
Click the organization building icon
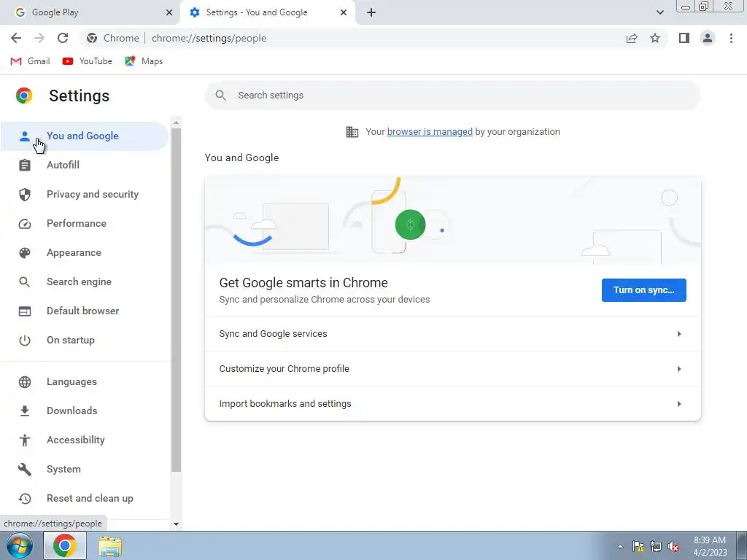[x=352, y=132]
